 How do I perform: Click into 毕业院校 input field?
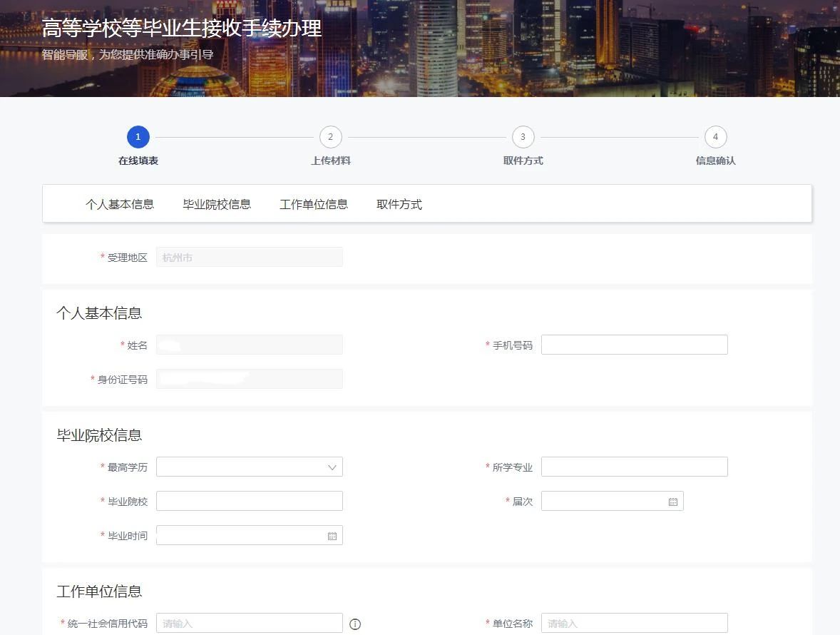pyautogui.click(x=249, y=502)
